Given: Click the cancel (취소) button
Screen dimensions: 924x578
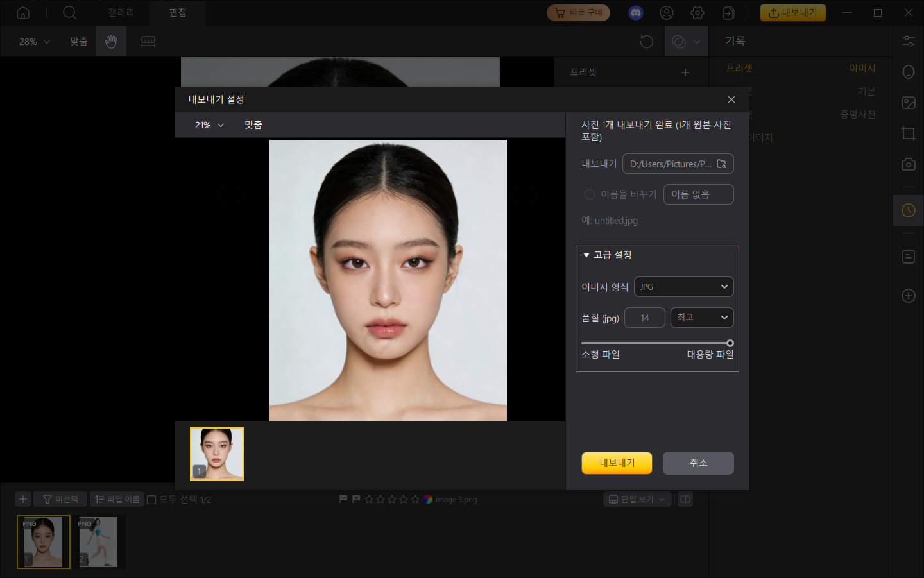Looking at the screenshot, I should 698,463.
